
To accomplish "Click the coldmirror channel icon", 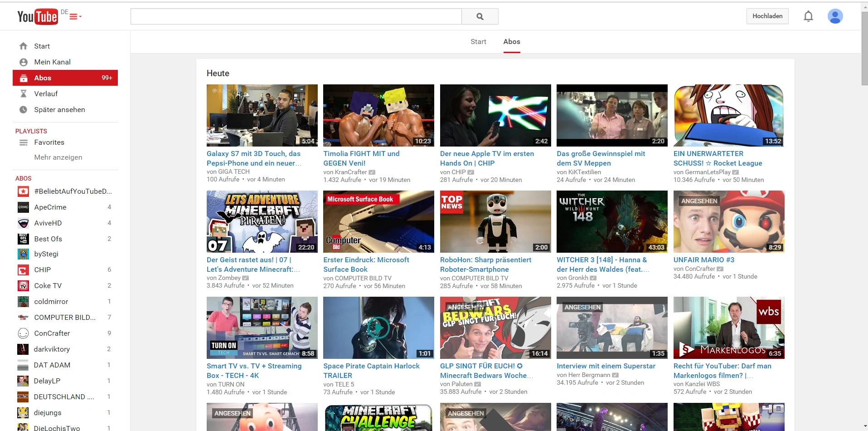I will pyautogui.click(x=23, y=302).
